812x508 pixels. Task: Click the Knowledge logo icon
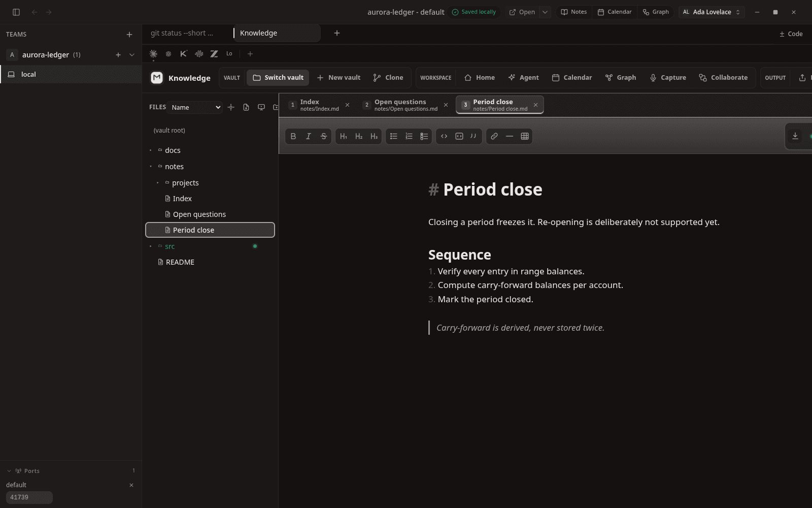pos(157,78)
